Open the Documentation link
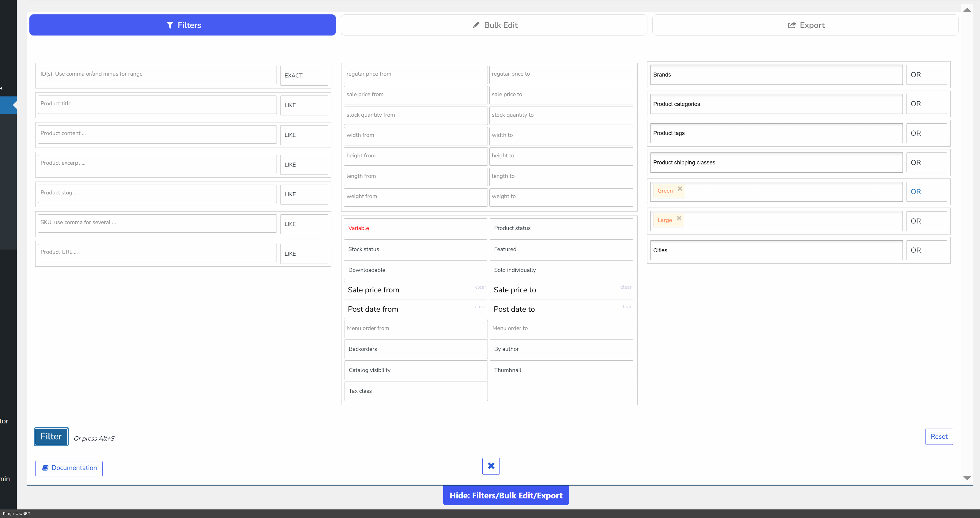 tap(69, 468)
